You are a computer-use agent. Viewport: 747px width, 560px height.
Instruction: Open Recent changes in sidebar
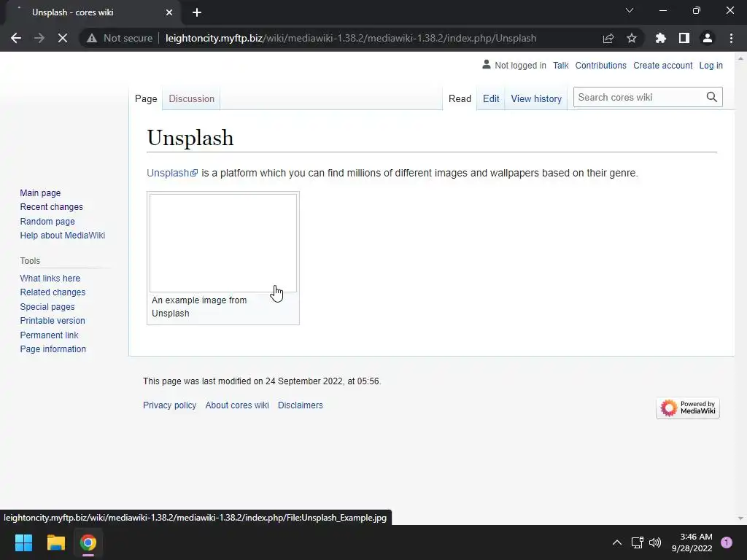pyautogui.click(x=52, y=206)
